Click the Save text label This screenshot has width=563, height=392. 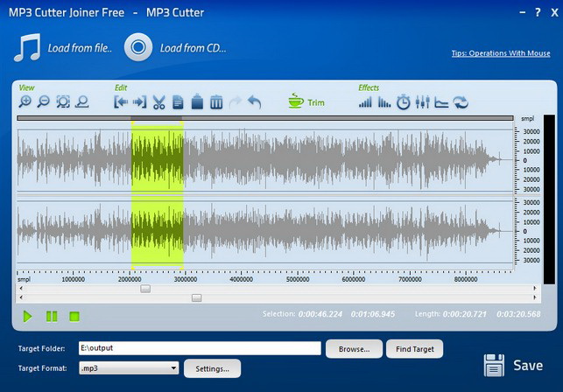[x=528, y=366]
